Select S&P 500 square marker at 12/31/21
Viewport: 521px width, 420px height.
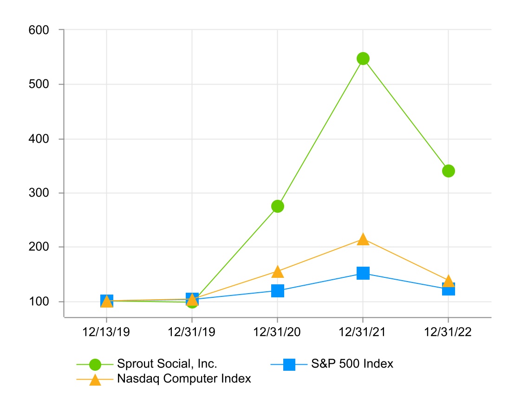click(x=363, y=273)
